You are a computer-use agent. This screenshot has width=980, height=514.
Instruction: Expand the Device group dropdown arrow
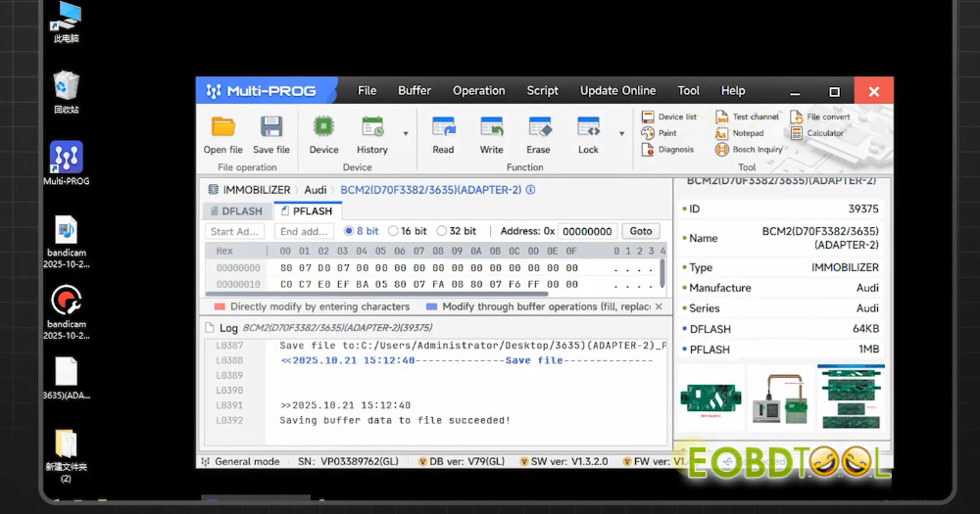(x=406, y=133)
